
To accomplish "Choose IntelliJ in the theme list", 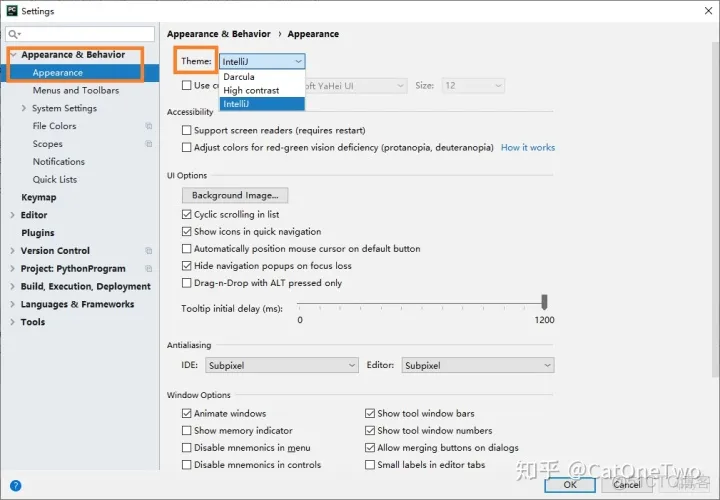I will (x=262, y=104).
